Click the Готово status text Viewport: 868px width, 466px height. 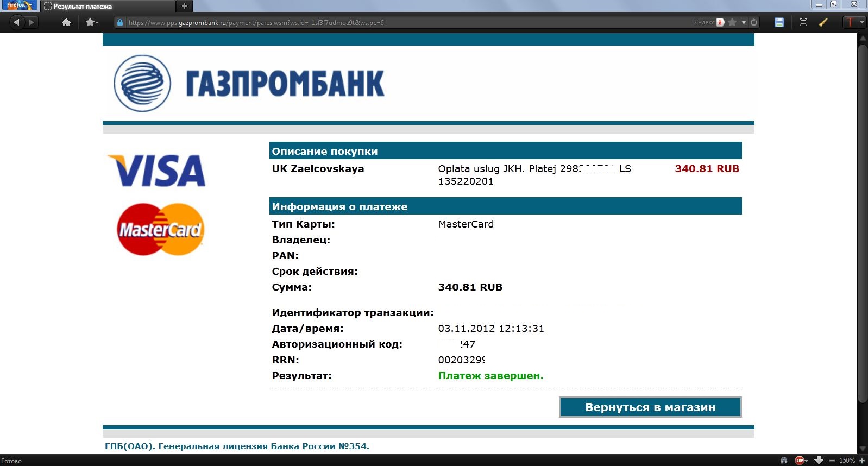(11, 461)
